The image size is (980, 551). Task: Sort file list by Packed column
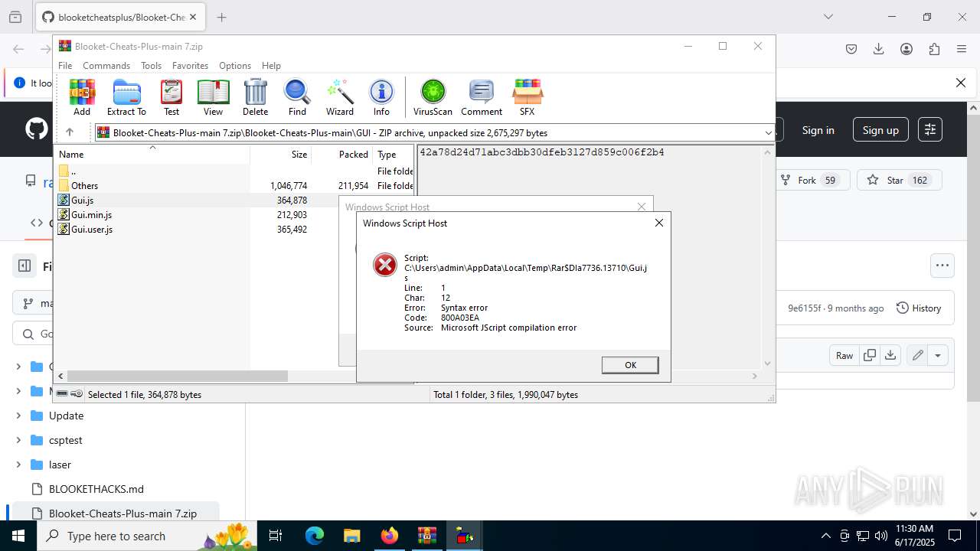tap(341, 154)
